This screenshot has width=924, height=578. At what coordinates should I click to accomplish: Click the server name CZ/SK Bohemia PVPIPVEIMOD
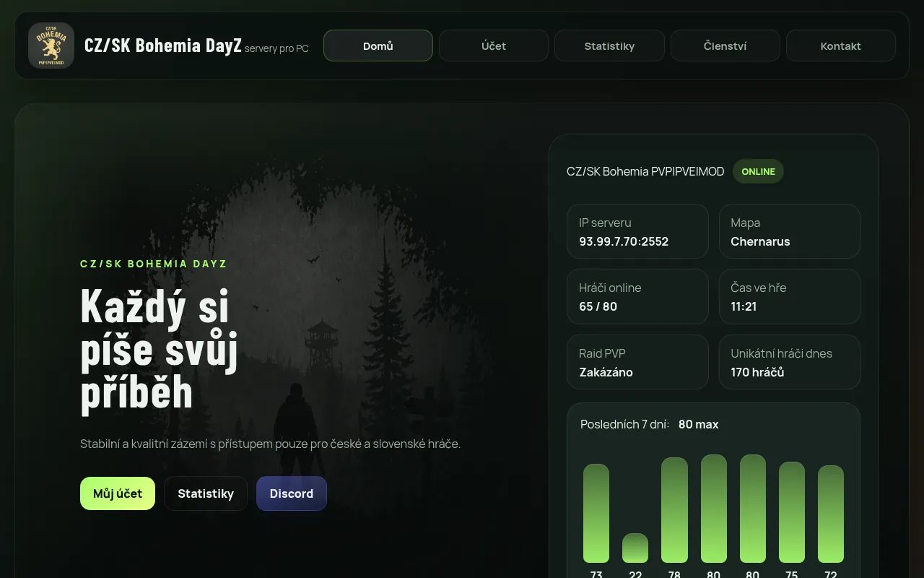coord(645,171)
